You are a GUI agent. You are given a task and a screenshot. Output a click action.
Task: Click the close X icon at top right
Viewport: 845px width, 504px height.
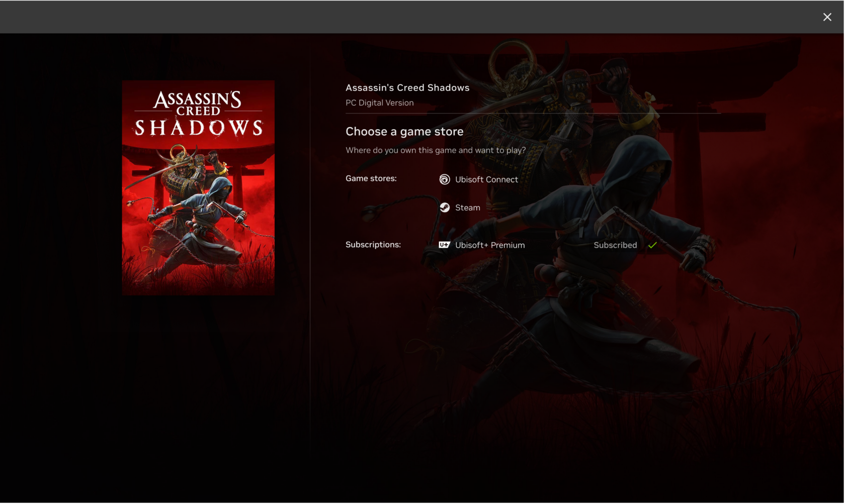[827, 17]
